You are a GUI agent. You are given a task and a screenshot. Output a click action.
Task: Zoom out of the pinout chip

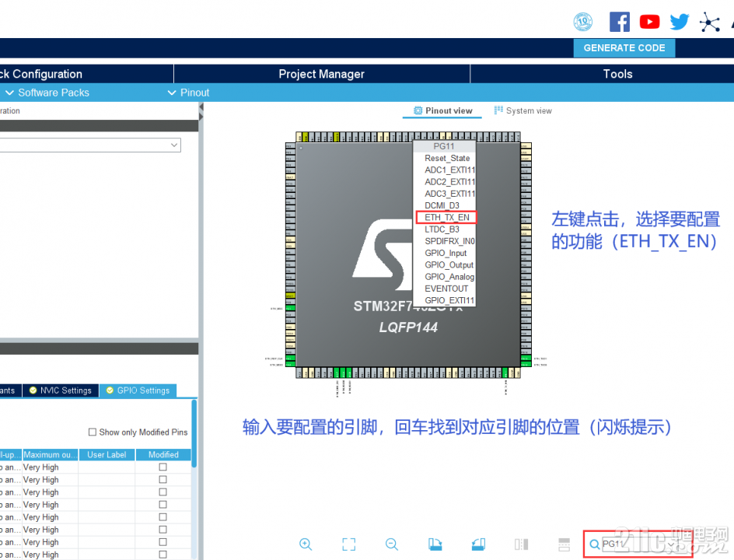(x=392, y=544)
